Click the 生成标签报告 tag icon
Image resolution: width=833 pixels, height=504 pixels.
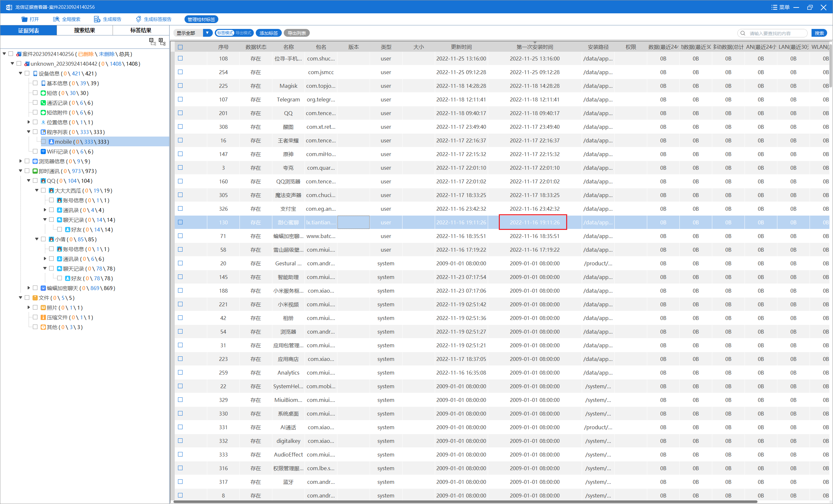pyautogui.click(x=138, y=19)
